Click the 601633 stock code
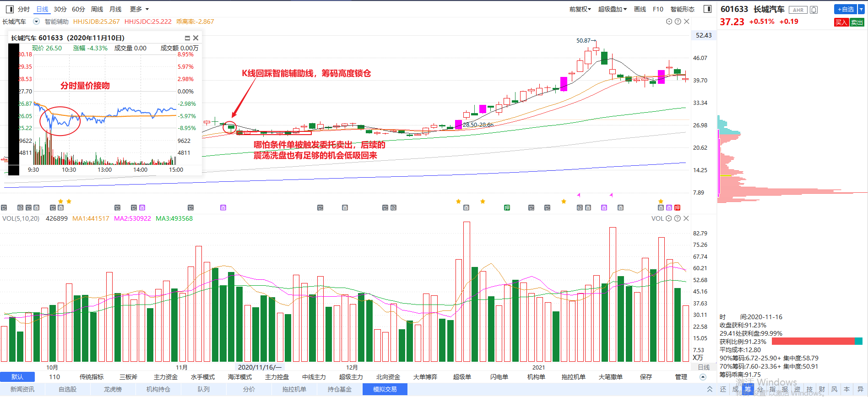Image resolution: width=868 pixels, height=397 pixels. point(734,9)
